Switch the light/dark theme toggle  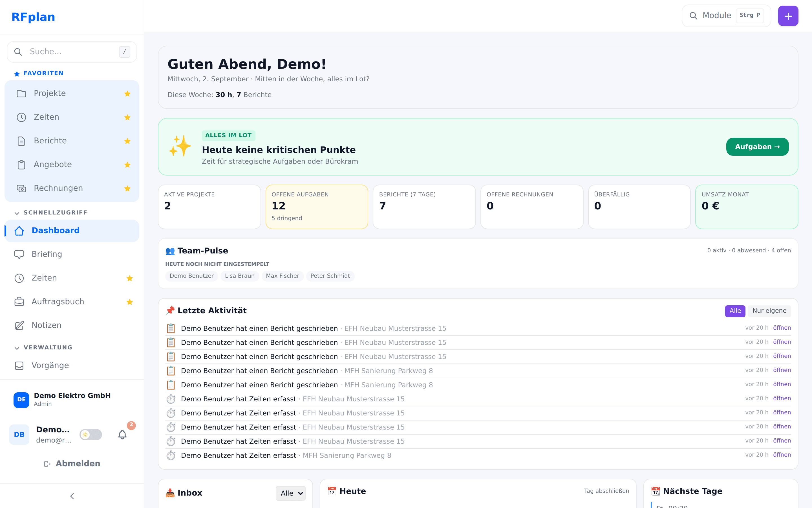[91, 434]
